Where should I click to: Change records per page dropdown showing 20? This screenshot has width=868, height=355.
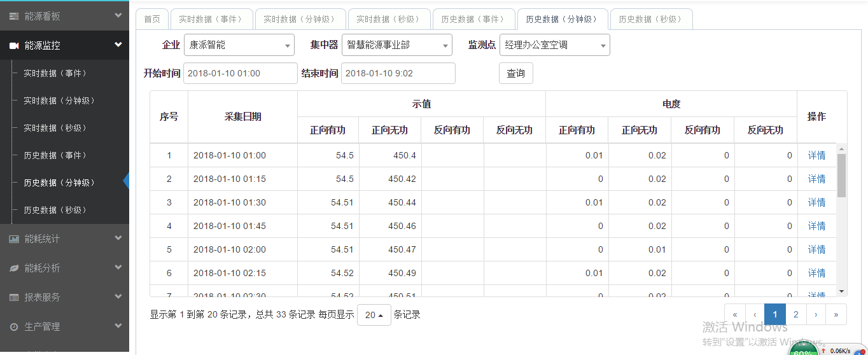374,315
